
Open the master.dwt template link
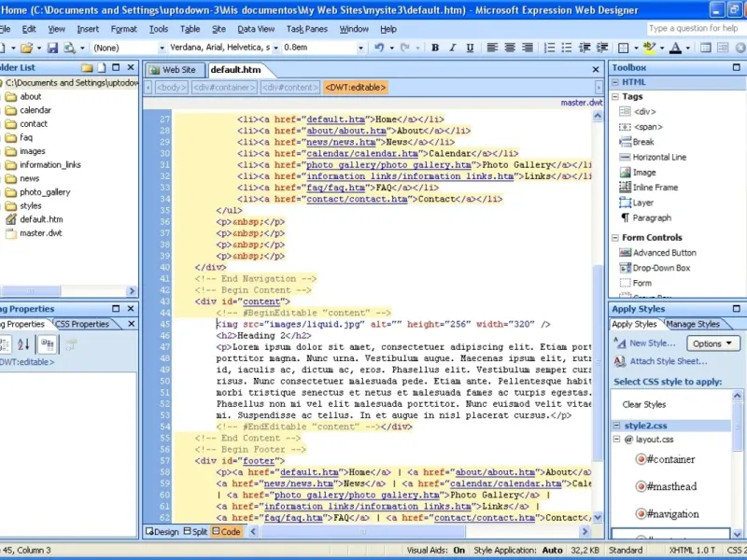(582, 103)
